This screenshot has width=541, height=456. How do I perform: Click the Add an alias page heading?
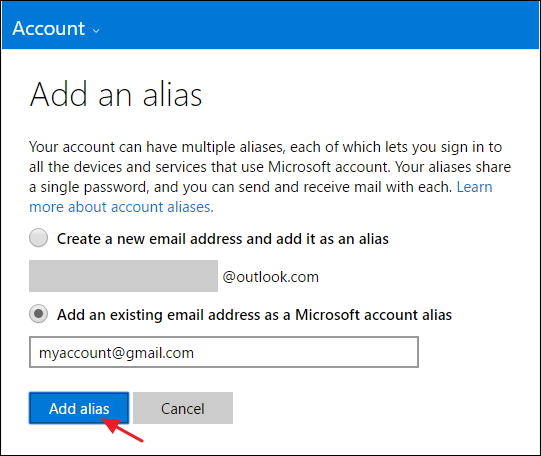(x=116, y=94)
